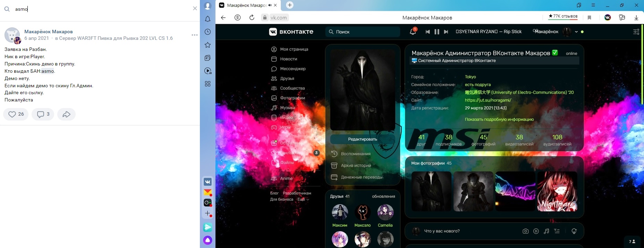
Task: Show site connection lock info
Action: pyautogui.click(x=265, y=18)
